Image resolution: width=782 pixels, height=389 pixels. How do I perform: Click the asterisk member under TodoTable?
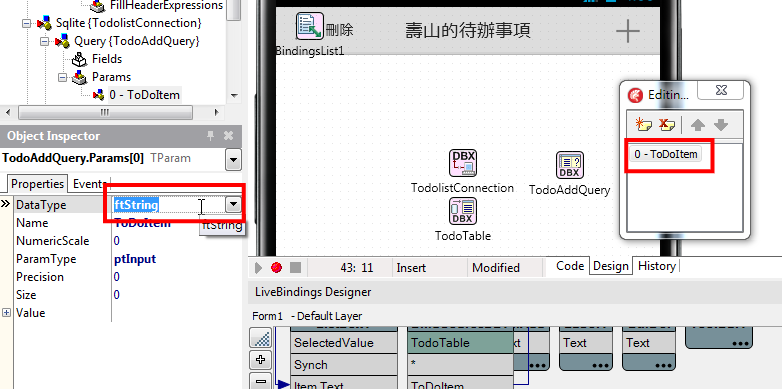[460, 365]
